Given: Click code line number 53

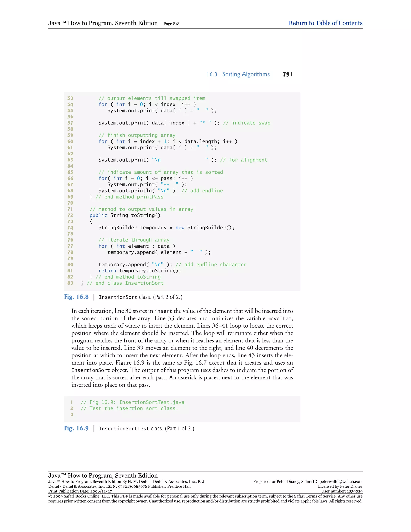Looking at the screenshot, I should 70,98.
